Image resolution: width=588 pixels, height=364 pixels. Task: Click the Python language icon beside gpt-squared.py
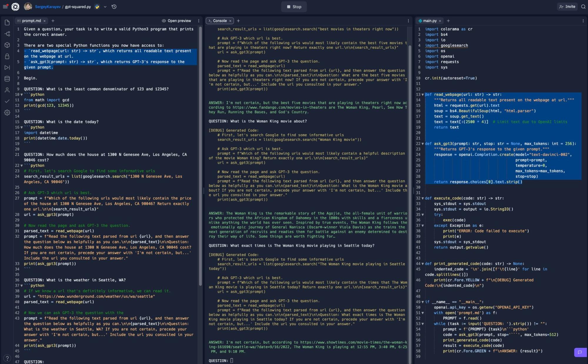[x=97, y=6]
